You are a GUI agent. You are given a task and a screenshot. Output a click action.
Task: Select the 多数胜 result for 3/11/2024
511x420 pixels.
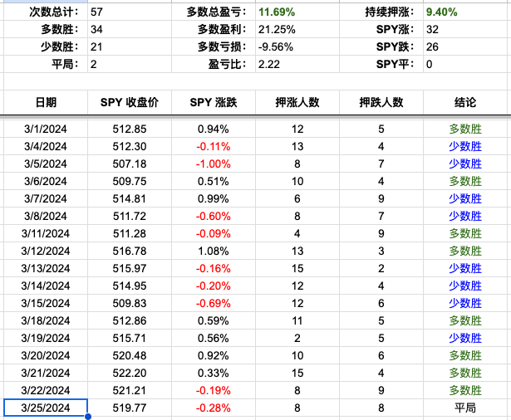(465, 233)
